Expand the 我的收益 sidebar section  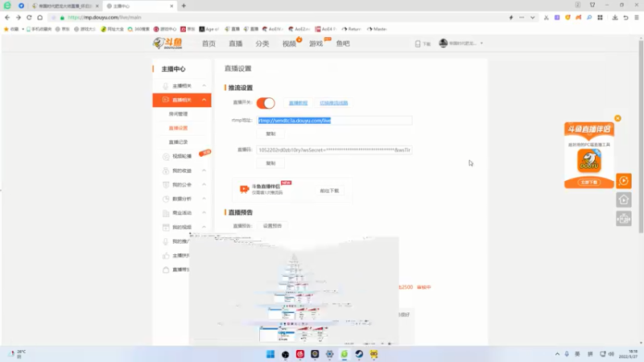[204, 171]
